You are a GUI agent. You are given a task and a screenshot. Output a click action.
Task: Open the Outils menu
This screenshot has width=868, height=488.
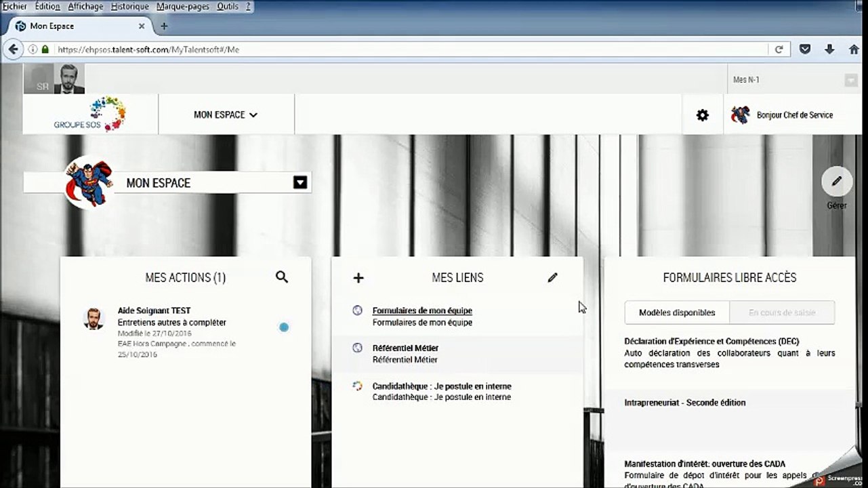pyautogui.click(x=228, y=6)
